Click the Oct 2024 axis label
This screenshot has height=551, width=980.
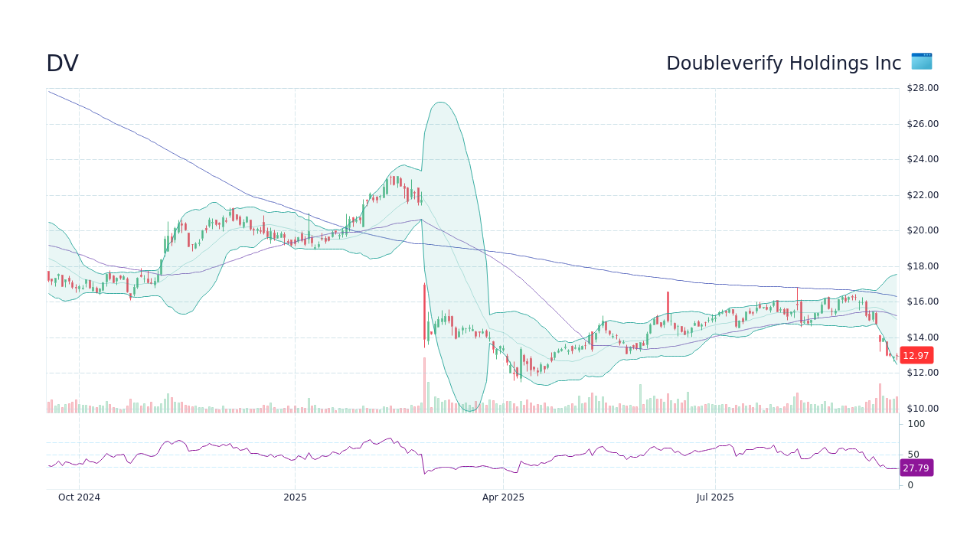(80, 497)
